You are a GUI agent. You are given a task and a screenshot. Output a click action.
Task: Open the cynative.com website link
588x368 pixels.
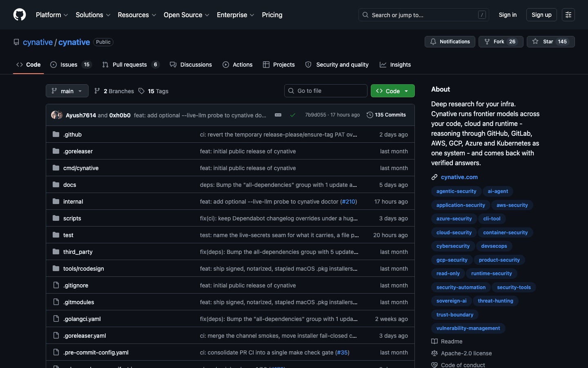(459, 177)
